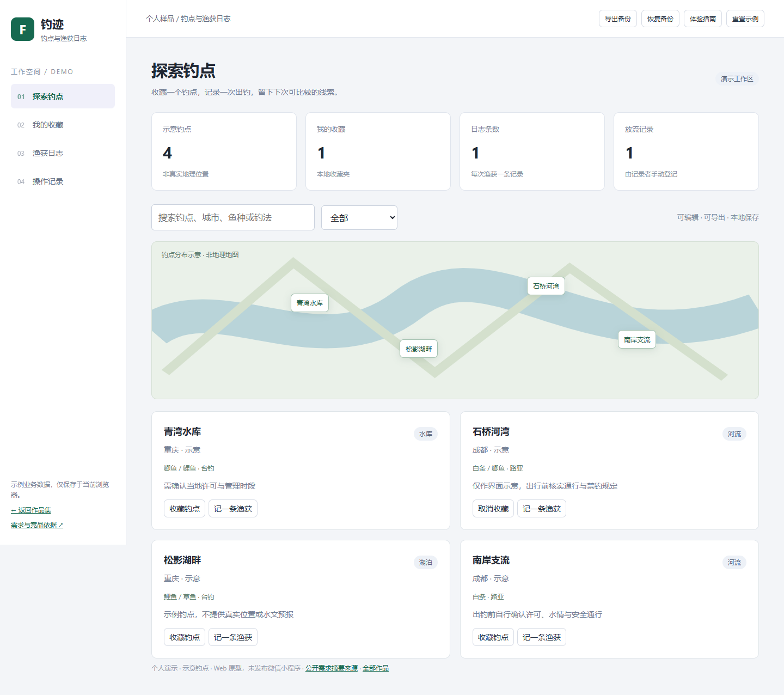Click the 南岸支流 map marker
This screenshot has width=784, height=695.
pyautogui.click(x=637, y=339)
